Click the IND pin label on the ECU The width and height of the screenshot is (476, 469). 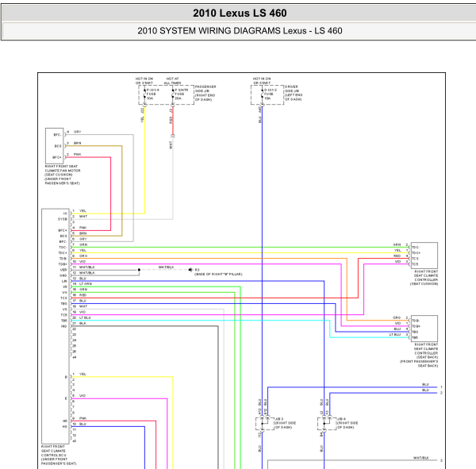pos(63,326)
